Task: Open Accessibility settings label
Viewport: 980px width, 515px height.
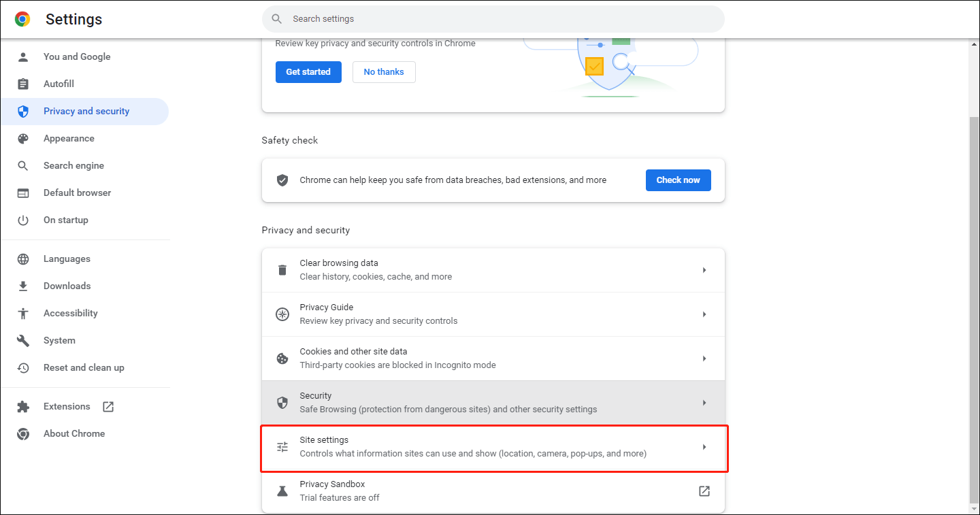Action: pyautogui.click(x=71, y=313)
